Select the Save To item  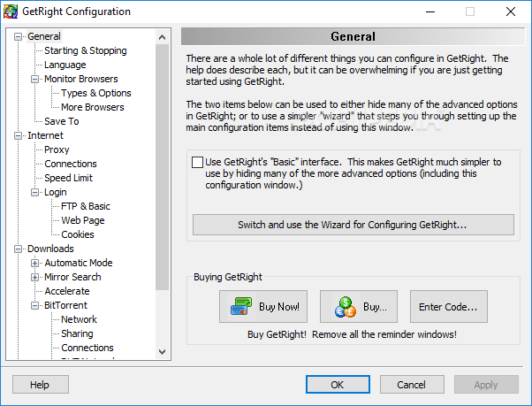(62, 121)
